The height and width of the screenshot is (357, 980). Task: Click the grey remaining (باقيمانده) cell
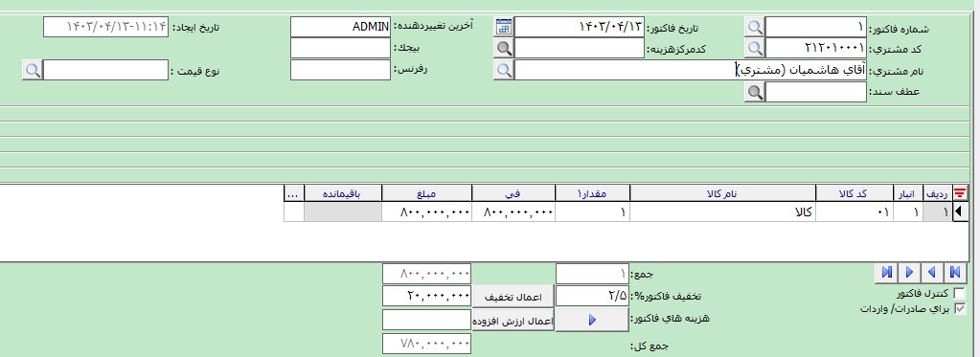343,212
